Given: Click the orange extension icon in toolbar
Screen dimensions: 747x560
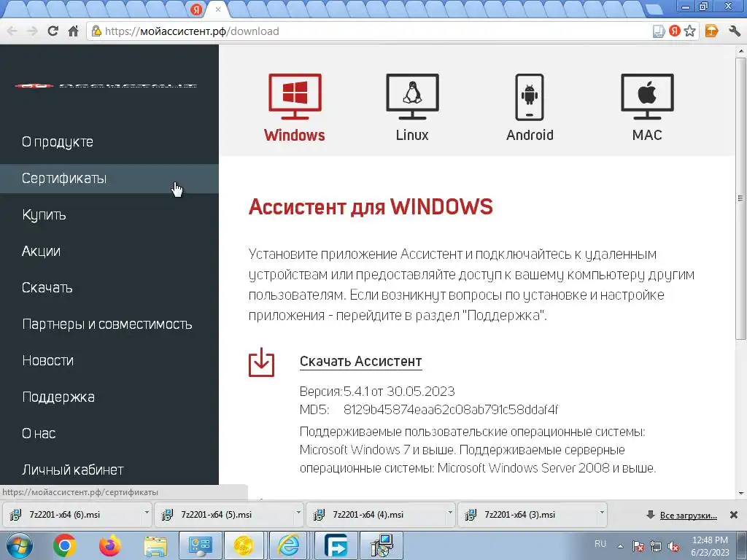Looking at the screenshot, I should pos(711,31).
